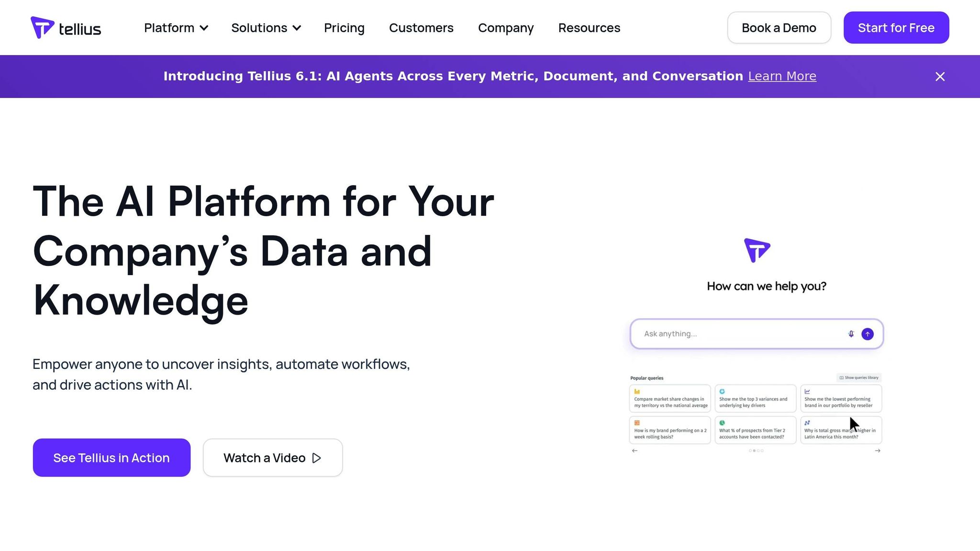The width and height of the screenshot is (980, 551).
Task: Follow the Learn More link in the banner
Action: click(782, 76)
